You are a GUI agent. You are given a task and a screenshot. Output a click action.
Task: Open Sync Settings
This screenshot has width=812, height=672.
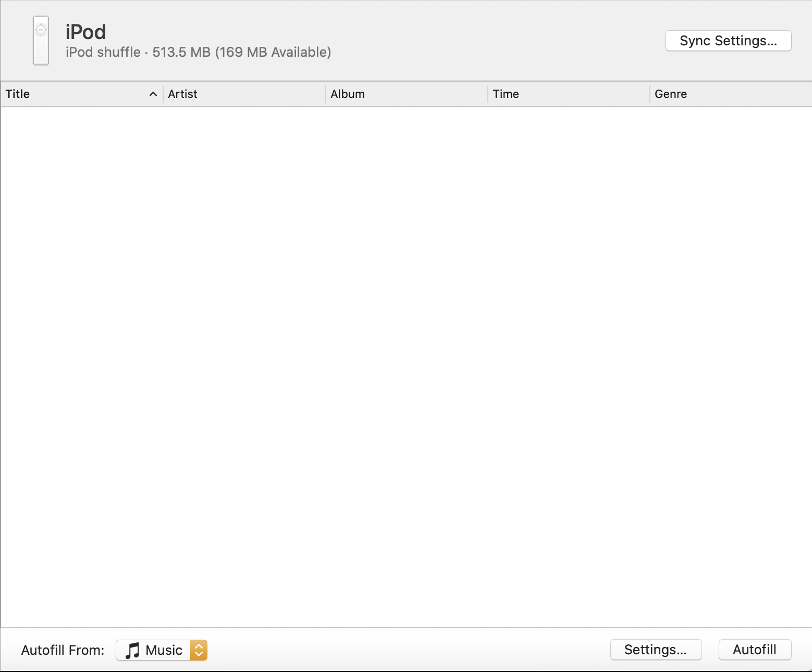click(x=728, y=41)
